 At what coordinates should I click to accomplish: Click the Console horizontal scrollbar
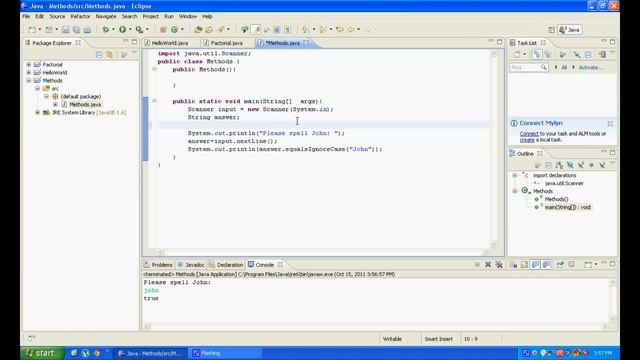tap(376, 327)
